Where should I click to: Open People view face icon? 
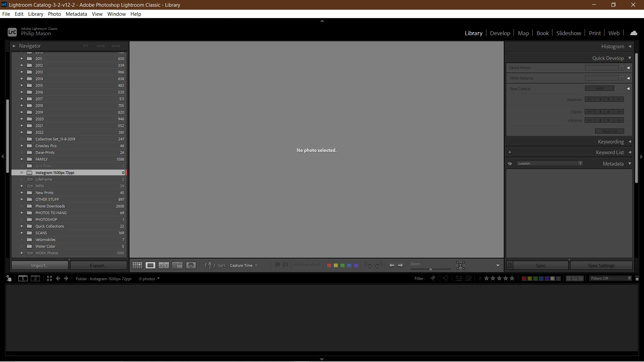(191, 265)
